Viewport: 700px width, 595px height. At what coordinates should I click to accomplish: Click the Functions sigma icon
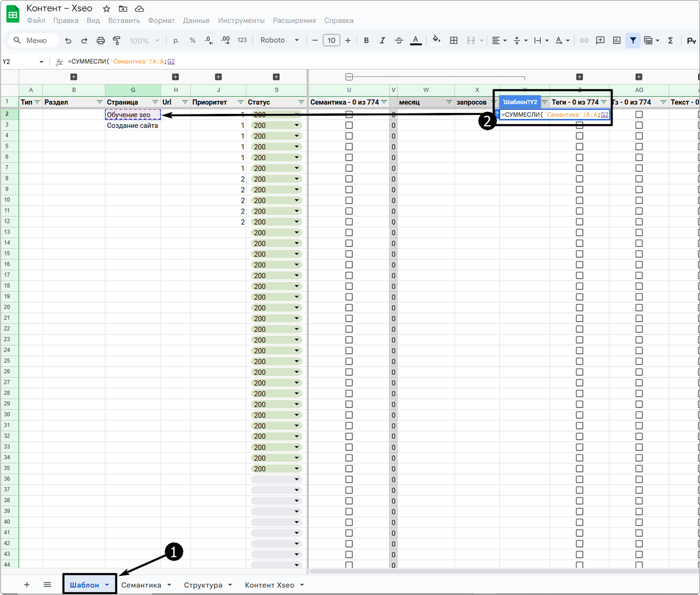671,41
